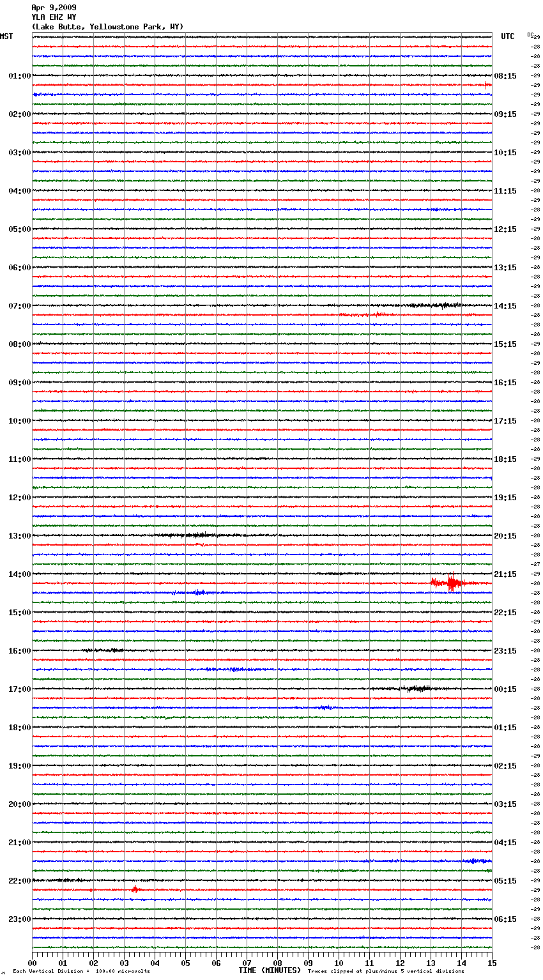
Task: Click the 03:00 MST time label
Action: (20, 153)
